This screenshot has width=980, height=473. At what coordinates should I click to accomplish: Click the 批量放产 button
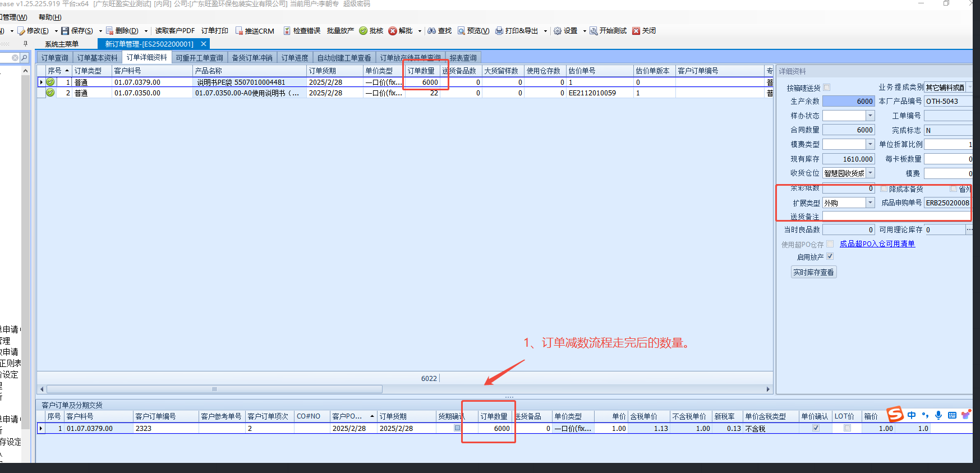click(341, 31)
